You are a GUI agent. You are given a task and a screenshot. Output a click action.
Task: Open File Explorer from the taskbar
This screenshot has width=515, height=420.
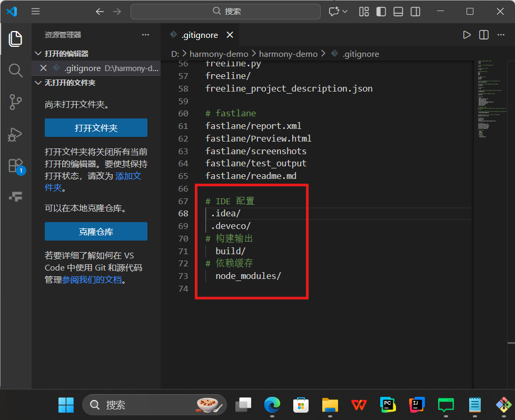tap(330, 405)
